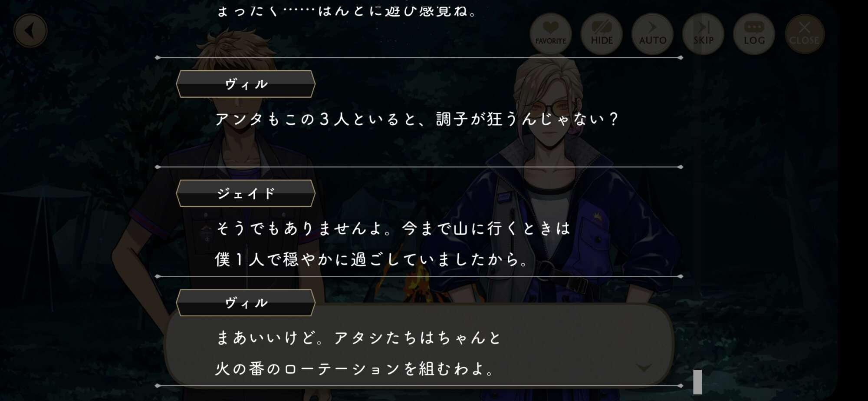
Task: Go back using the round arrow button
Action: point(30,31)
